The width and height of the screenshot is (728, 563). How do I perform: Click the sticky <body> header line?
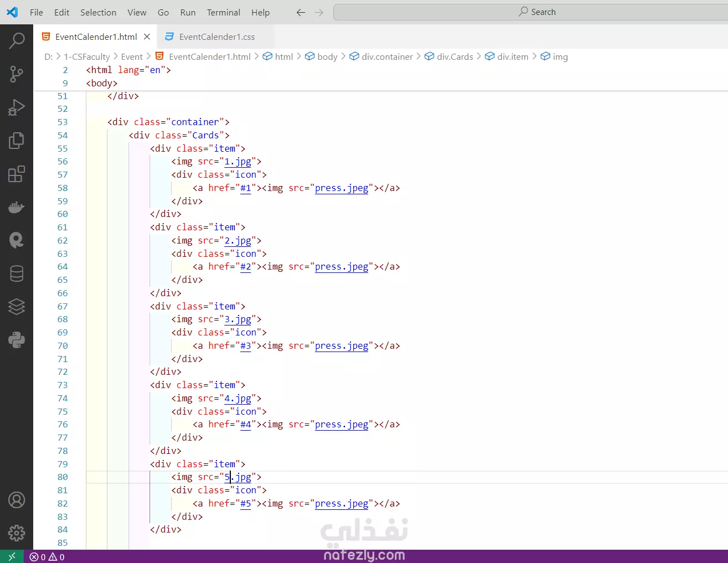[x=102, y=83]
